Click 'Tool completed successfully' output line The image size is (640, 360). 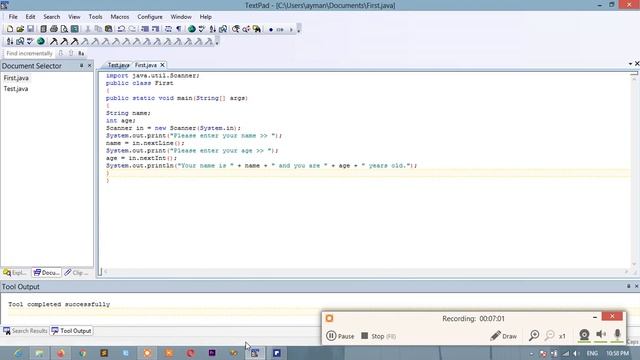[x=59, y=304]
